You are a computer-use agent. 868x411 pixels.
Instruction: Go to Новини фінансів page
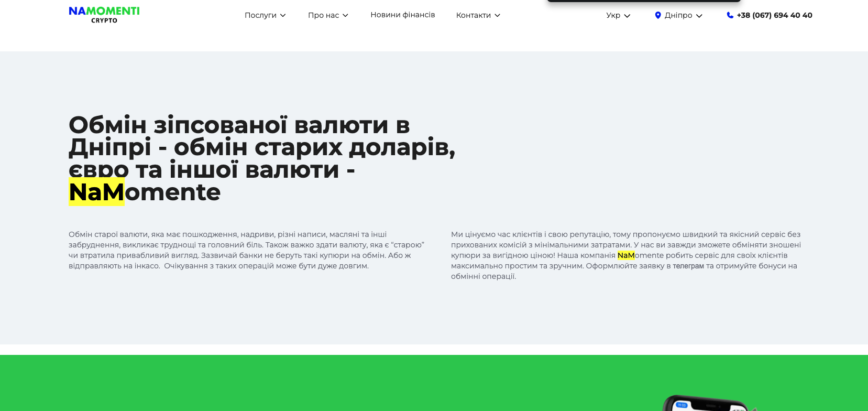pos(403,15)
